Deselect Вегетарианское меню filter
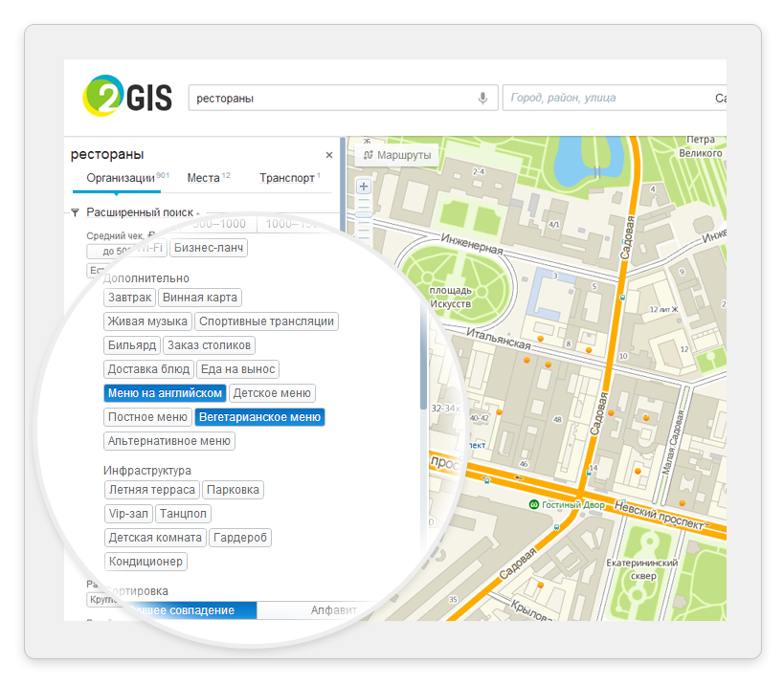 (x=260, y=417)
